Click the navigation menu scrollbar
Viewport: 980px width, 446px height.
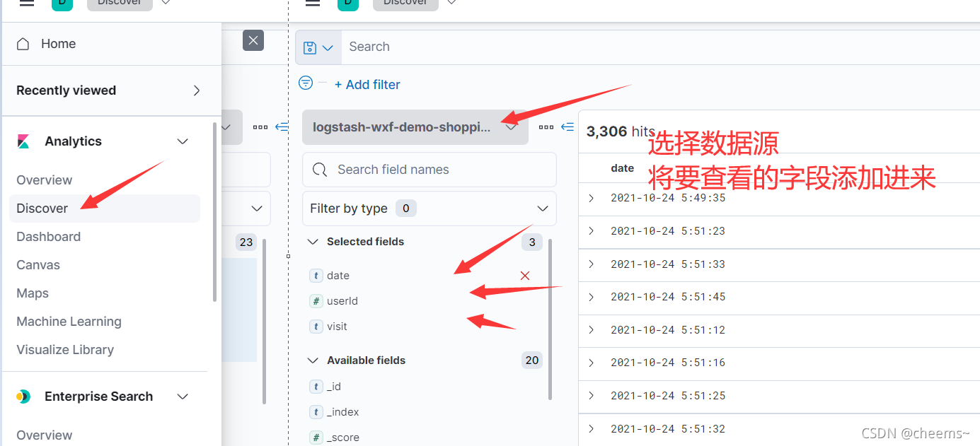214,212
